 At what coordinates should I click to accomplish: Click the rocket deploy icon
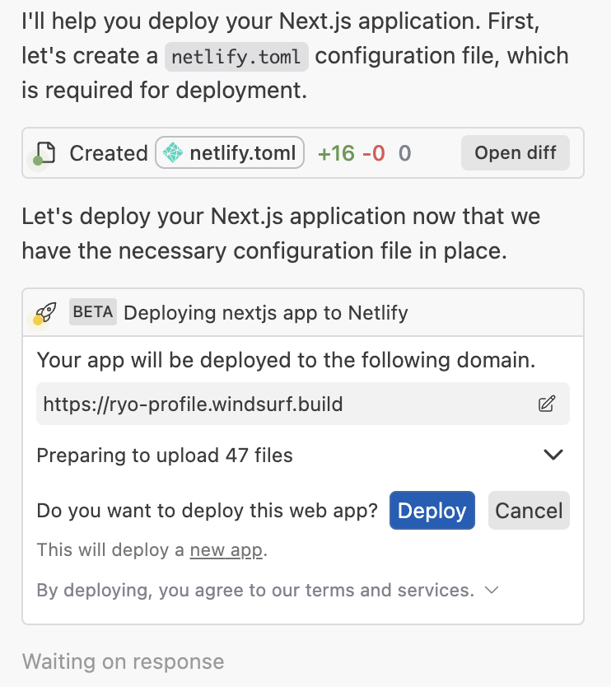click(x=46, y=312)
